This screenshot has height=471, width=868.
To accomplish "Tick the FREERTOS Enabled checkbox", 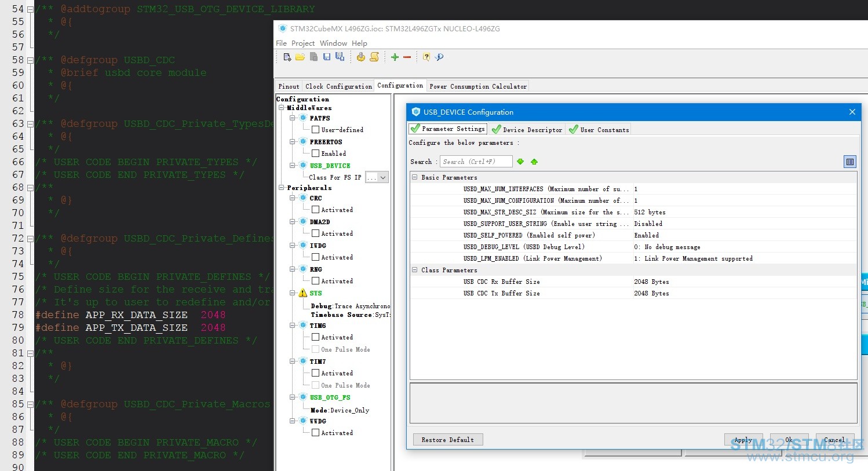I will (315, 154).
